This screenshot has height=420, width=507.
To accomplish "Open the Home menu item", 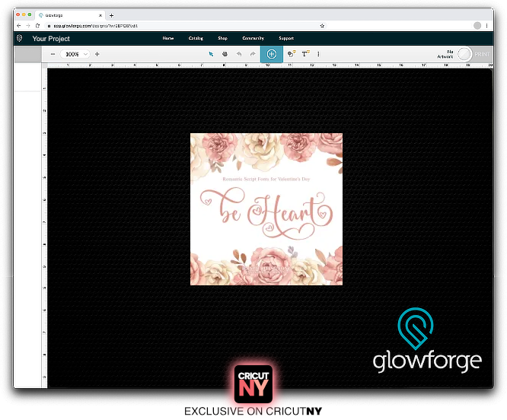I will (168, 38).
